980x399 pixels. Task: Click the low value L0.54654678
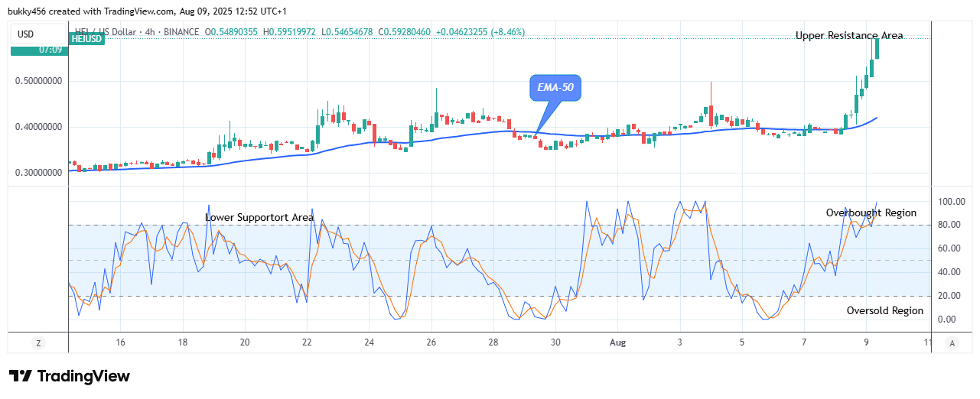[348, 31]
